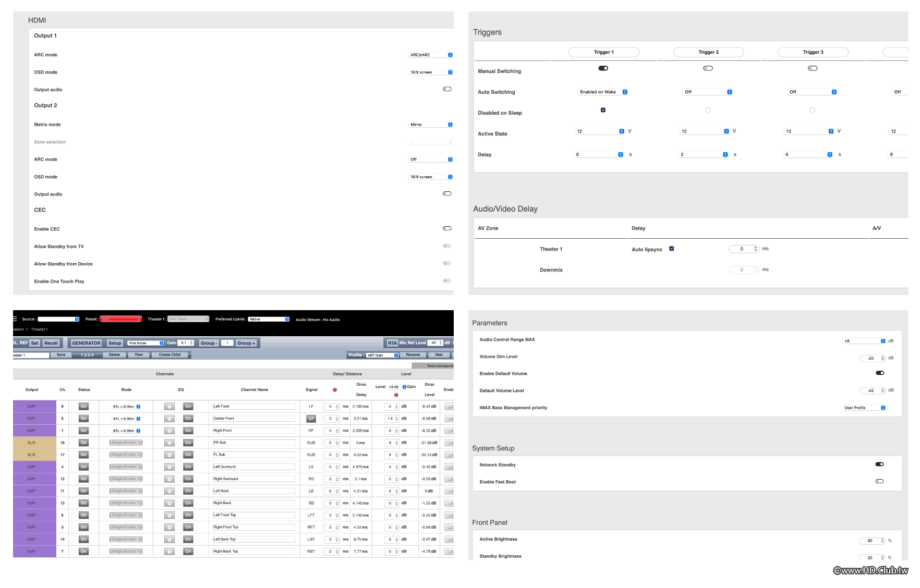Toggle Manual Switching for Trigger 1
Image resolution: width=920 pixels, height=588 pixels.
[603, 68]
